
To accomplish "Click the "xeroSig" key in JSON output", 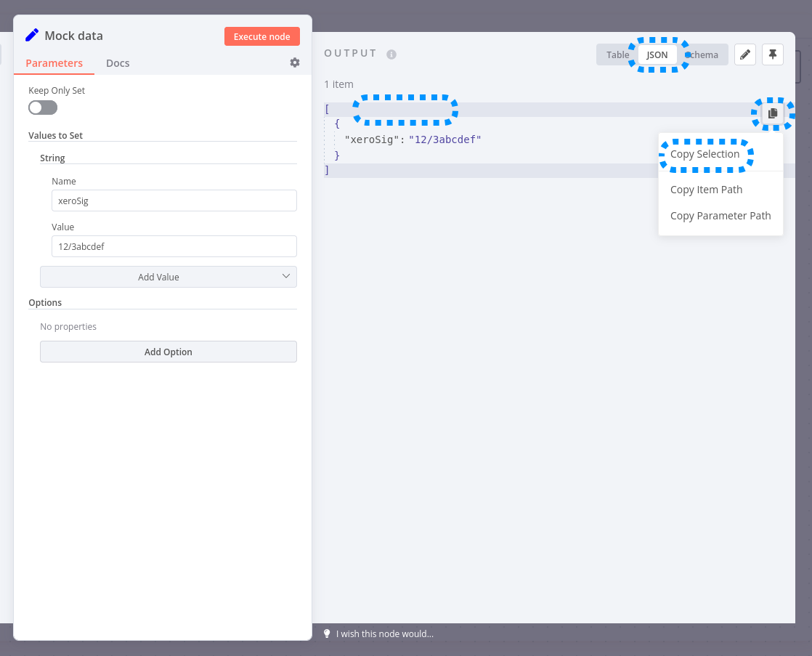I will click(372, 139).
